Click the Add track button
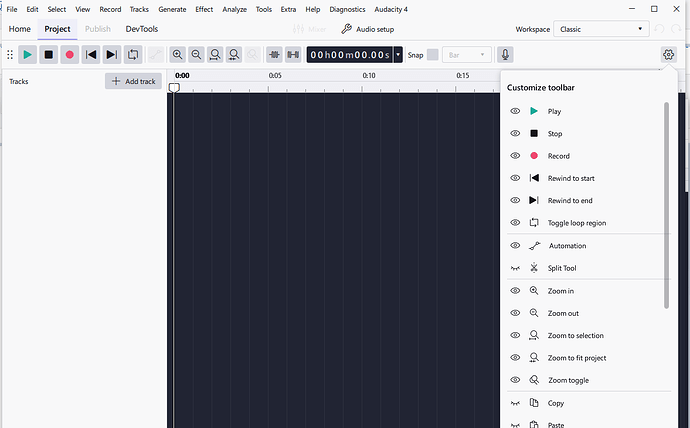Screen dimensions: 690x428 point(133,81)
